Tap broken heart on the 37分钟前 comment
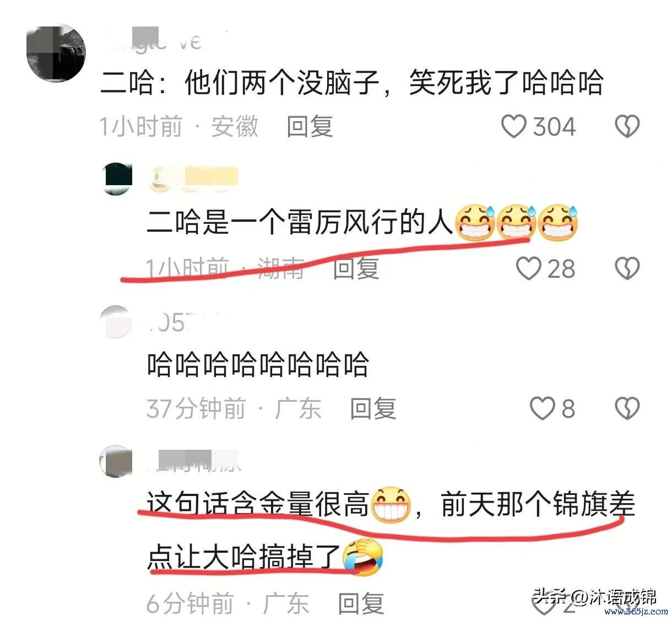The width and height of the screenshot is (672, 620). pyautogui.click(x=627, y=408)
